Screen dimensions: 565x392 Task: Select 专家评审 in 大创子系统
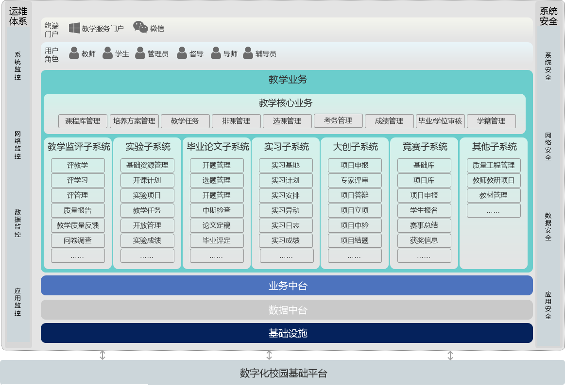(355, 180)
